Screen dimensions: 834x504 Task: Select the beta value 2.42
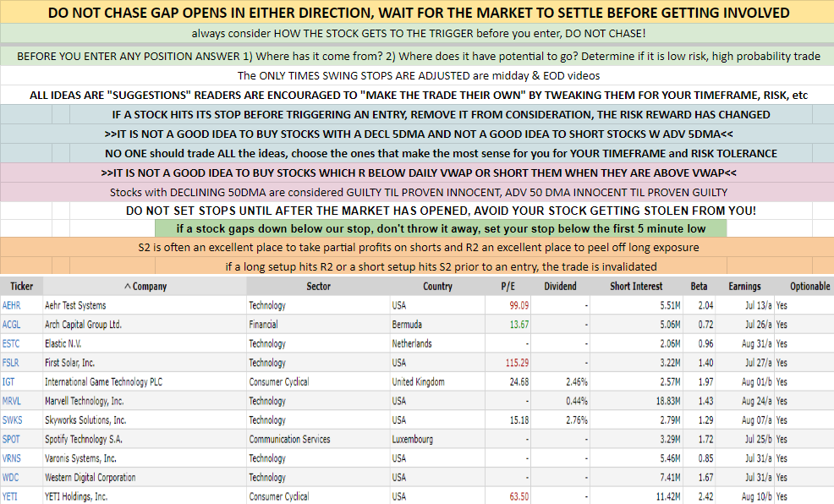(705, 496)
